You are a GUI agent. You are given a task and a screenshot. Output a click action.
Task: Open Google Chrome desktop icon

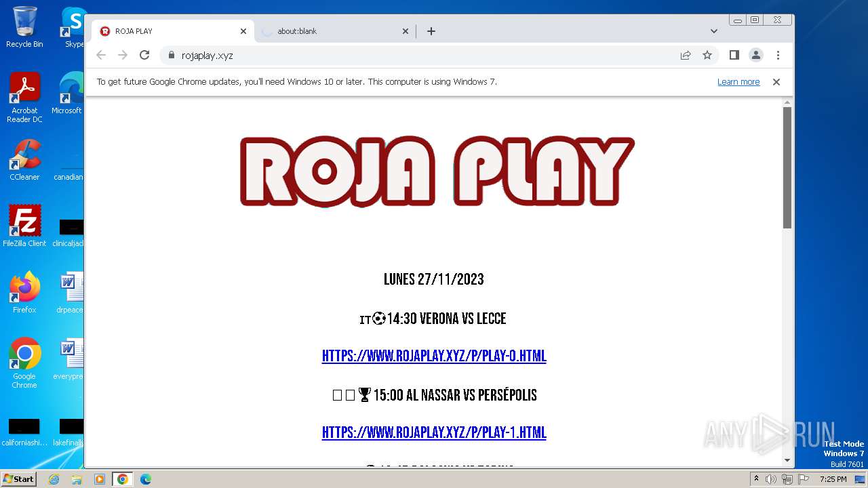point(24,363)
